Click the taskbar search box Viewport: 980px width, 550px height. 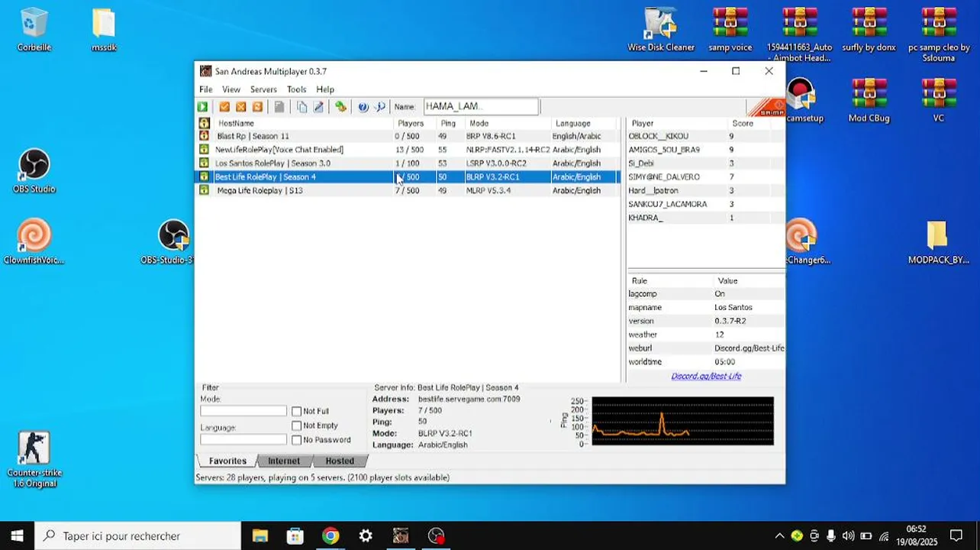(138, 535)
